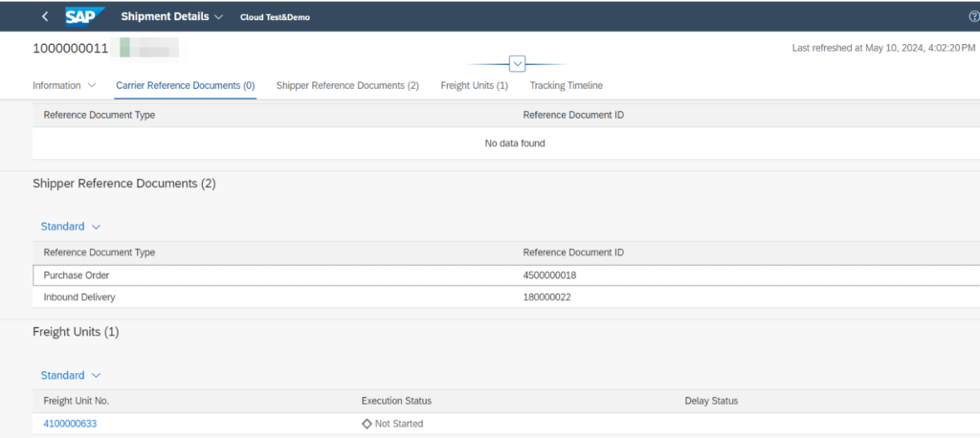980x438 pixels.
Task: Click the Not Started diamond status icon
Action: (367, 424)
